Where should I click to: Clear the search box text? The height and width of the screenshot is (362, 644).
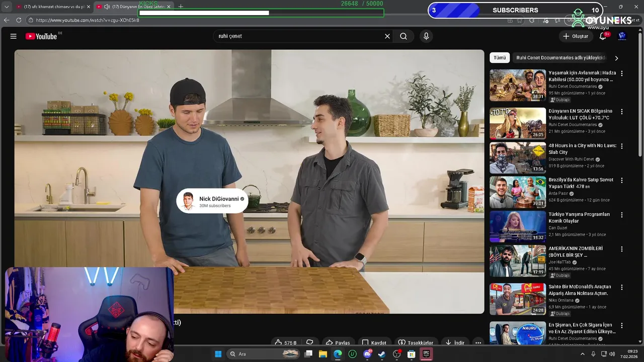pyautogui.click(x=387, y=36)
